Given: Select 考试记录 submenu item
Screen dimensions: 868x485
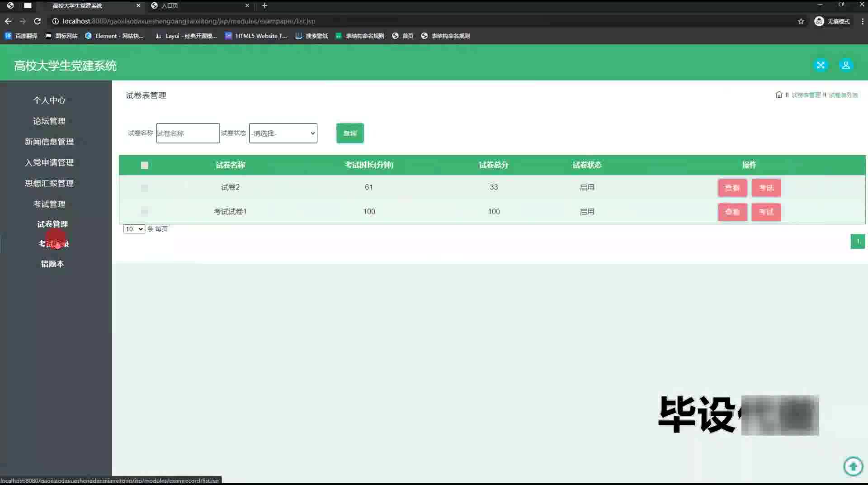Looking at the screenshot, I should (x=53, y=244).
